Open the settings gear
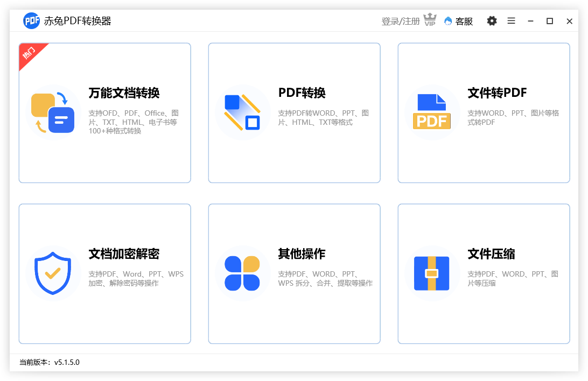588x381 pixels. pyautogui.click(x=492, y=20)
